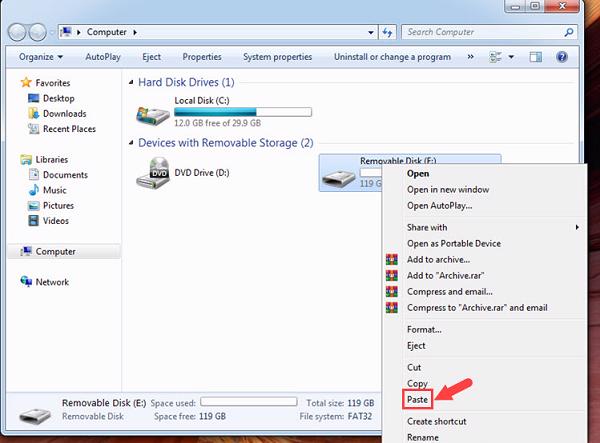Open the Organize dropdown menu

(x=41, y=57)
